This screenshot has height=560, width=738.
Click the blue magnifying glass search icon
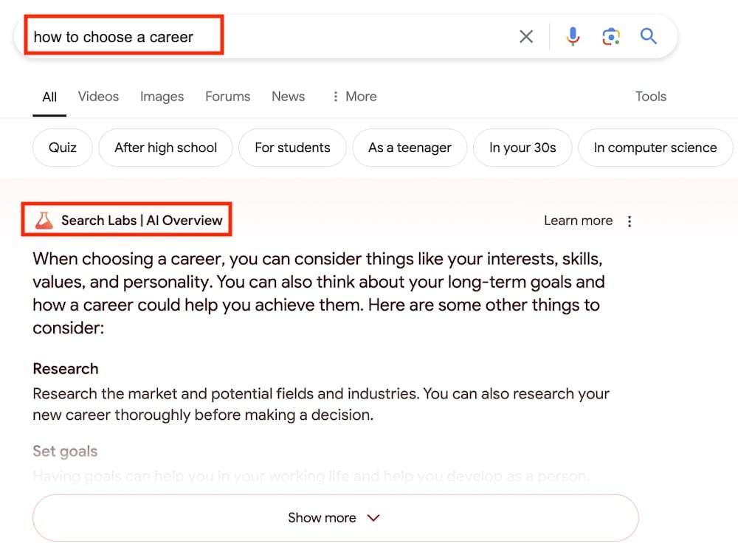coord(648,37)
